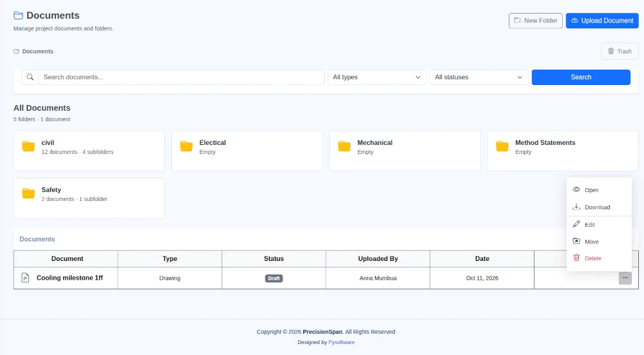Click the Documents breadcrumb link
This screenshot has height=355, width=644.
click(38, 52)
